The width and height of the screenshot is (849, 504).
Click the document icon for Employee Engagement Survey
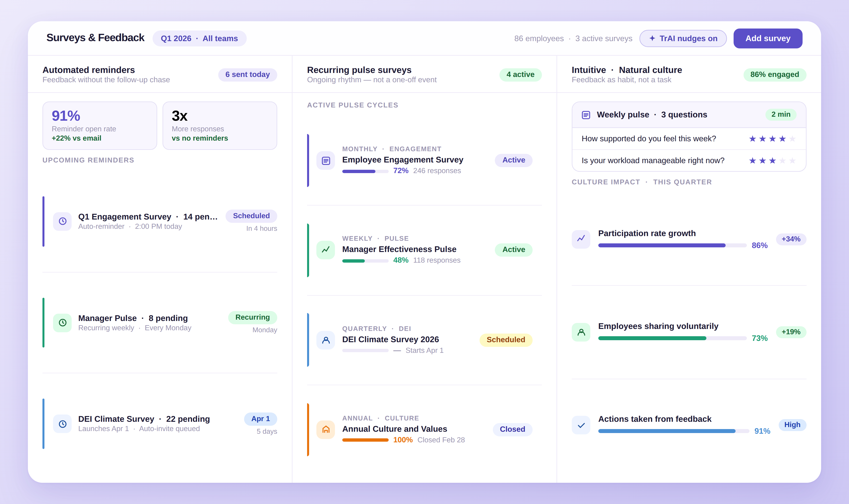point(326,161)
